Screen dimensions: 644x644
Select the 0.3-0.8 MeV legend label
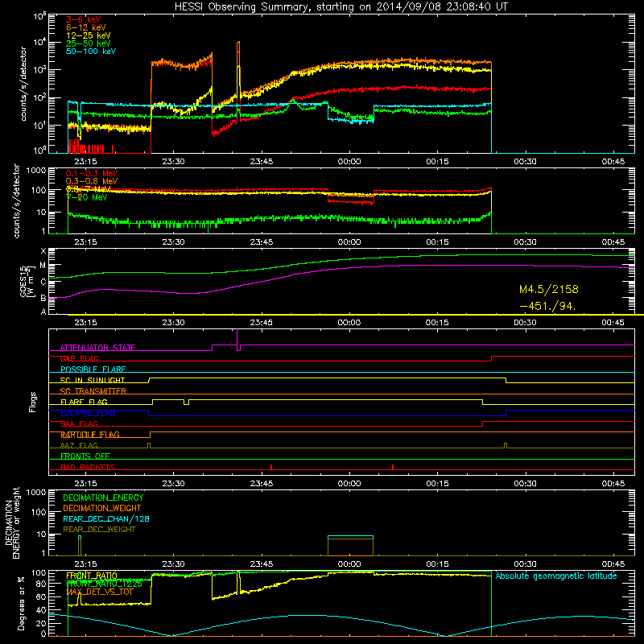click(x=92, y=181)
